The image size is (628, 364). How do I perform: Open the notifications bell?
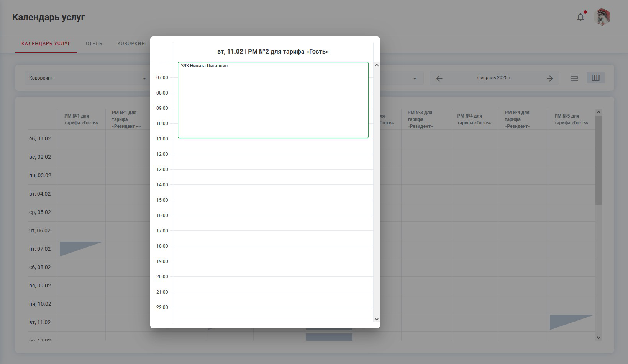[580, 17]
